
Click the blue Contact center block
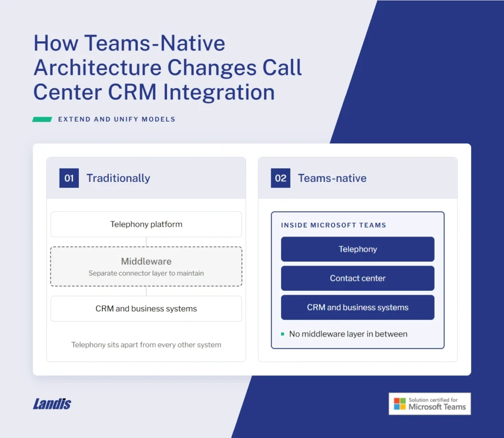[357, 278]
